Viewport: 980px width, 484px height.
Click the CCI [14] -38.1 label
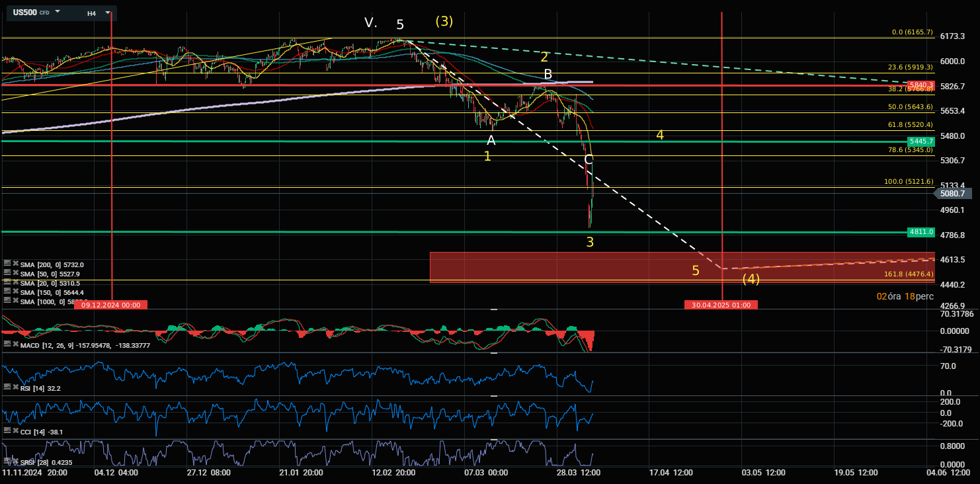coord(42,432)
